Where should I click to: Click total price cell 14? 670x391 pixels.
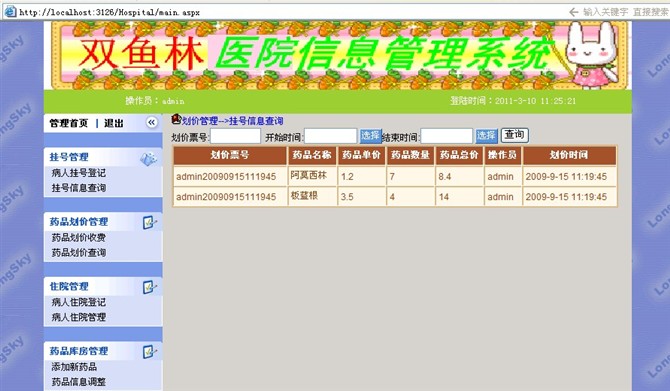tap(459, 197)
